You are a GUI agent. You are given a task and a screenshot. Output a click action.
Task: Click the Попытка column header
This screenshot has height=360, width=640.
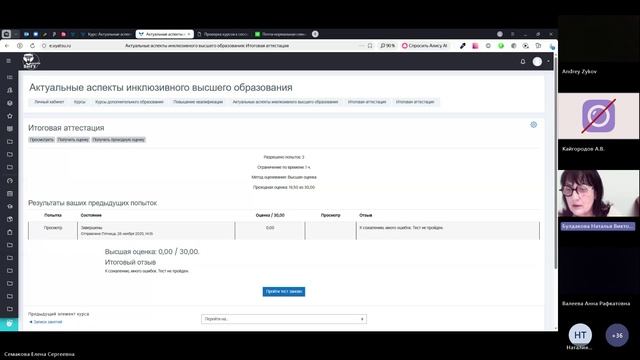point(53,215)
